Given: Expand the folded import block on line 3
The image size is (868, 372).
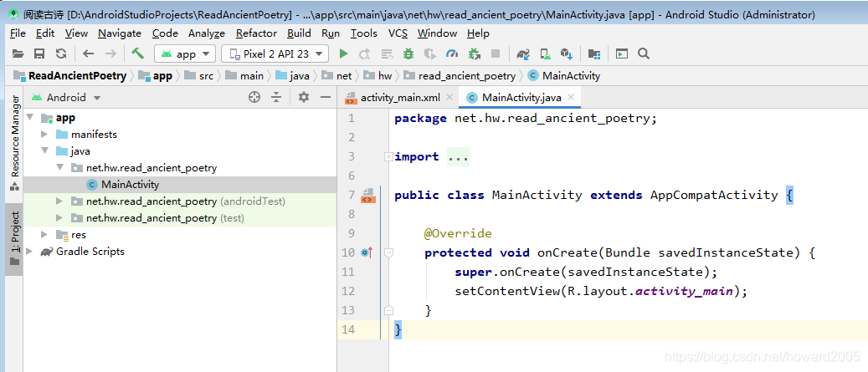Looking at the screenshot, I should coord(388,157).
